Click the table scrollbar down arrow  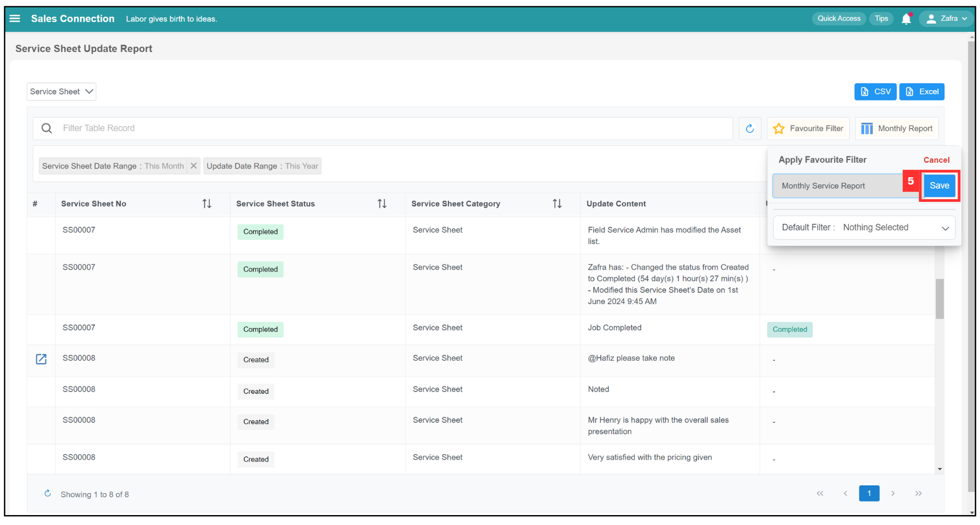click(940, 470)
